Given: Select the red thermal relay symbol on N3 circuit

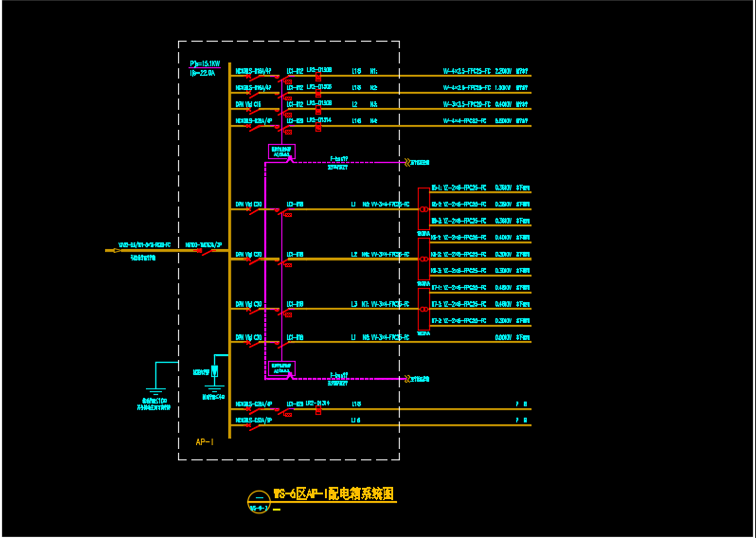Looking at the screenshot, I should pyautogui.click(x=318, y=110).
